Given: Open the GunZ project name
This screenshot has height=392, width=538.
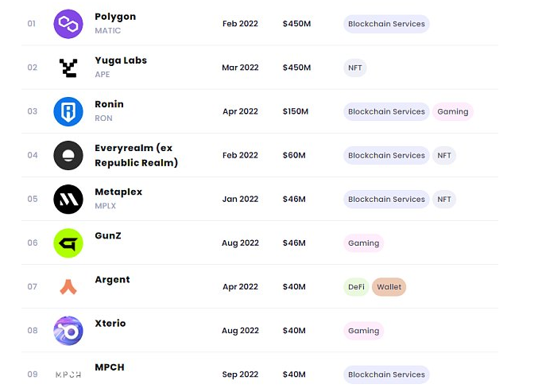Looking at the screenshot, I should pyautogui.click(x=108, y=235).
